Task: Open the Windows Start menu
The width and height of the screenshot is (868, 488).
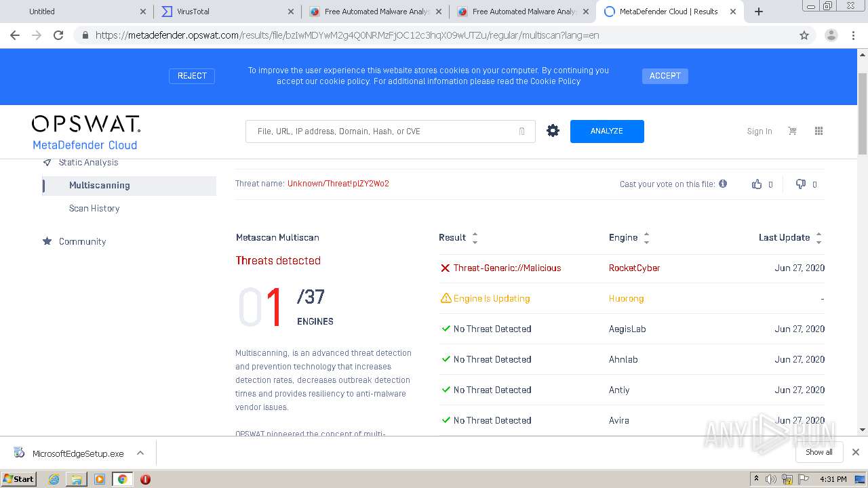Action: coord(18,479)
